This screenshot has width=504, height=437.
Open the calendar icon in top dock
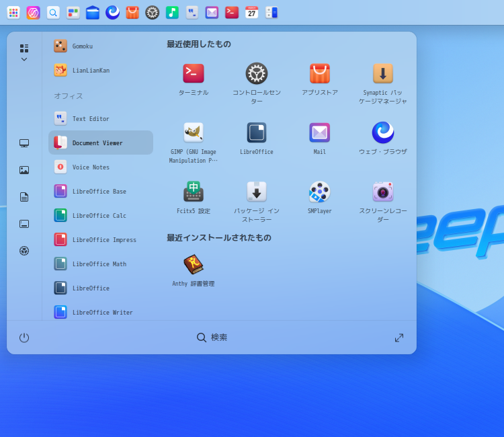point(251,12)
